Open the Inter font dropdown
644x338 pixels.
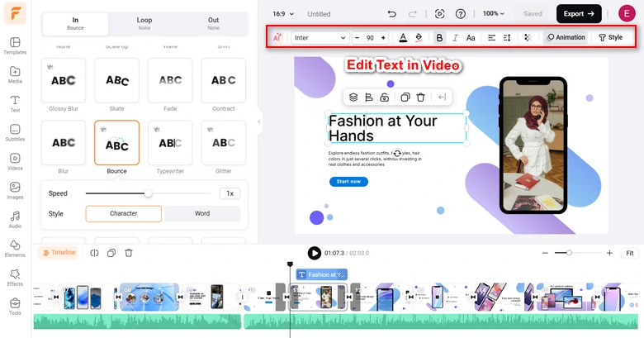click(x=320, y=38)
